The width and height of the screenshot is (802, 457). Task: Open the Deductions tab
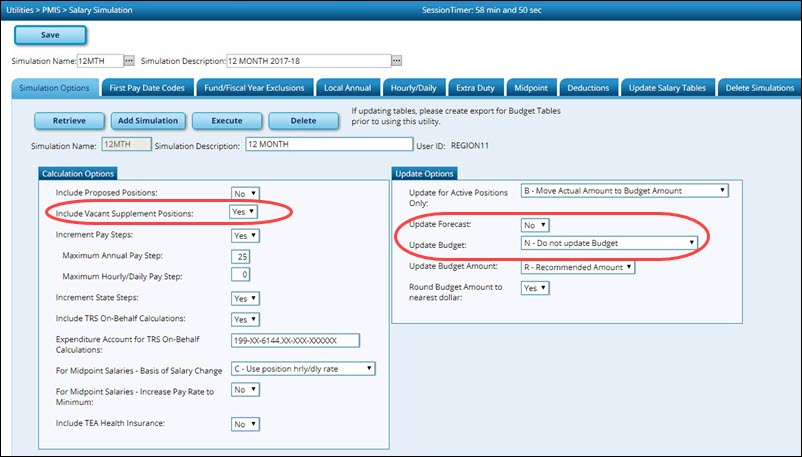[x=588, y=88]
